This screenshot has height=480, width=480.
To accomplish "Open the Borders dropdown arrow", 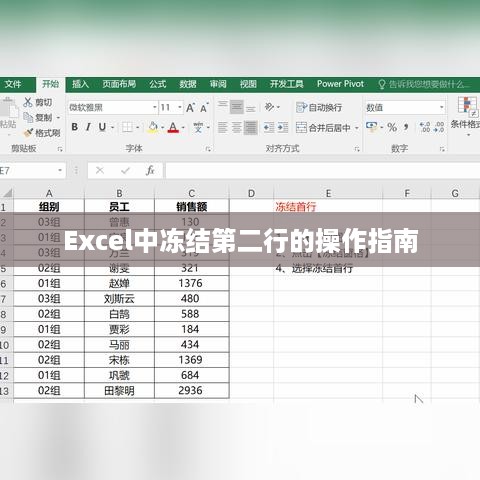I will click(x=137, y=127).
